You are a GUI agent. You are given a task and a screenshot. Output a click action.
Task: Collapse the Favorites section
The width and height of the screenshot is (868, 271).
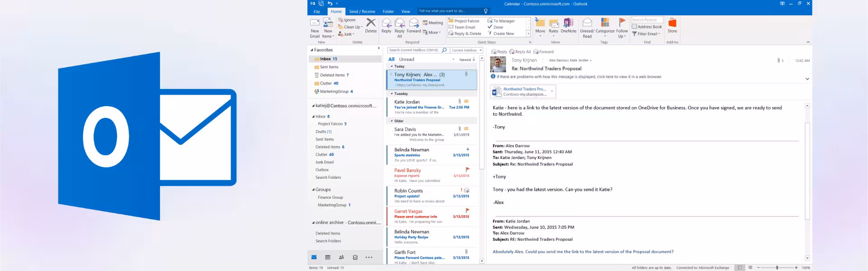[311, 50]
